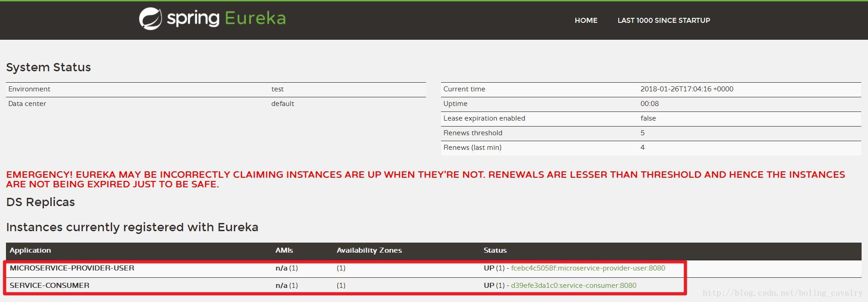Open the HOME nav item
The image size is (868, 302).
pos(586,21)
